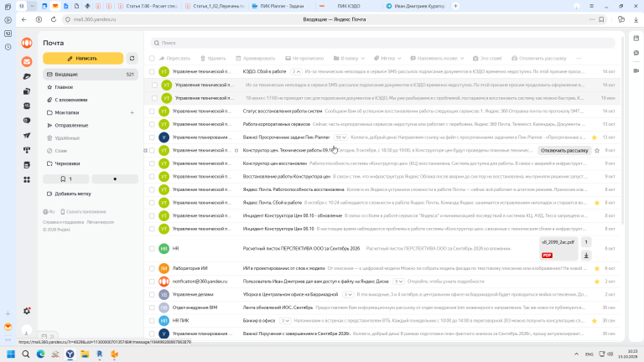
Task: Switch to Иван Дмитриев Куратор tab
Action: 416,6
